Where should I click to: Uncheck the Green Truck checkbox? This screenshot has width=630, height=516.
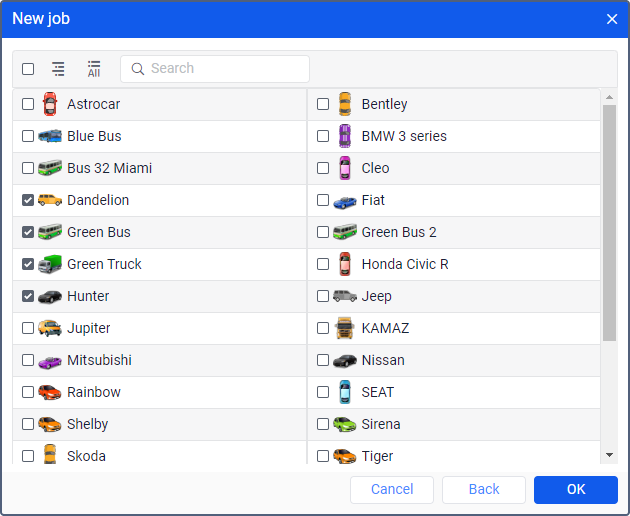point(28,264)
